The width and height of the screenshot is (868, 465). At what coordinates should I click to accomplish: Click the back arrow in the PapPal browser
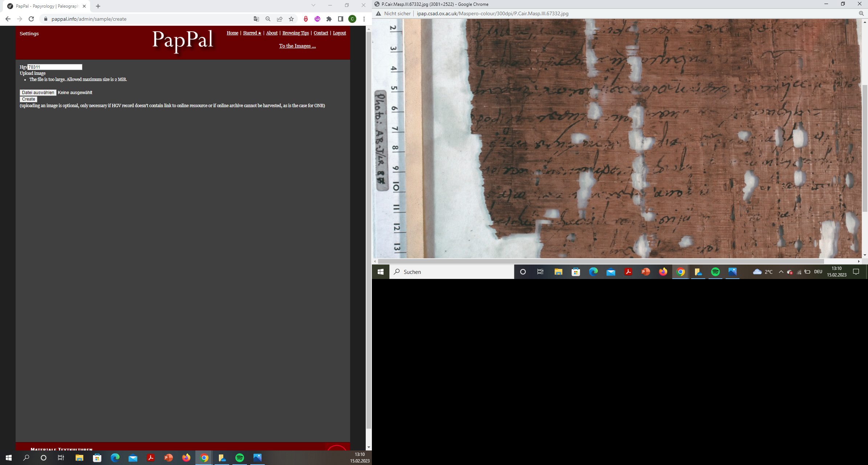8,19
